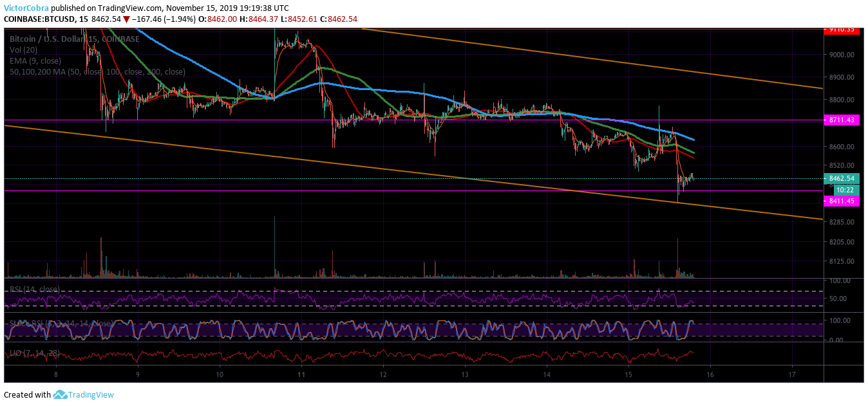
Task: Open the VictorCobra author profile link
Action: (x=26, y=8)
